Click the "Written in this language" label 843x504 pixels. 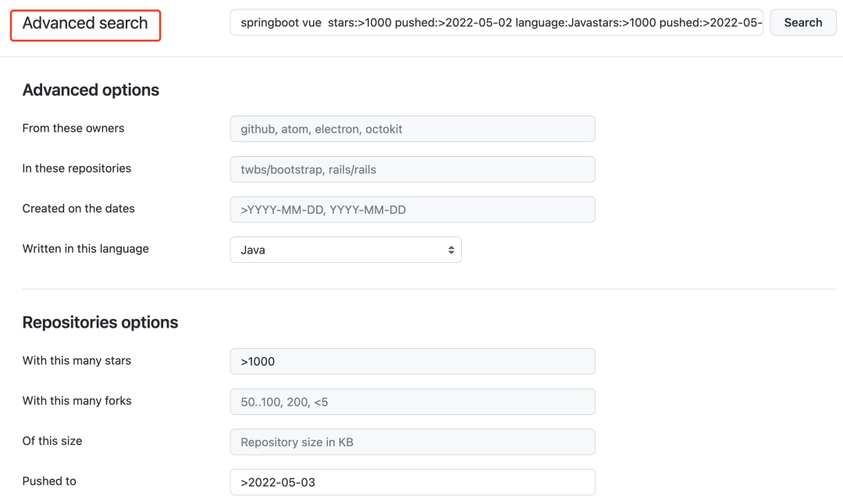(x=86, y=249)
